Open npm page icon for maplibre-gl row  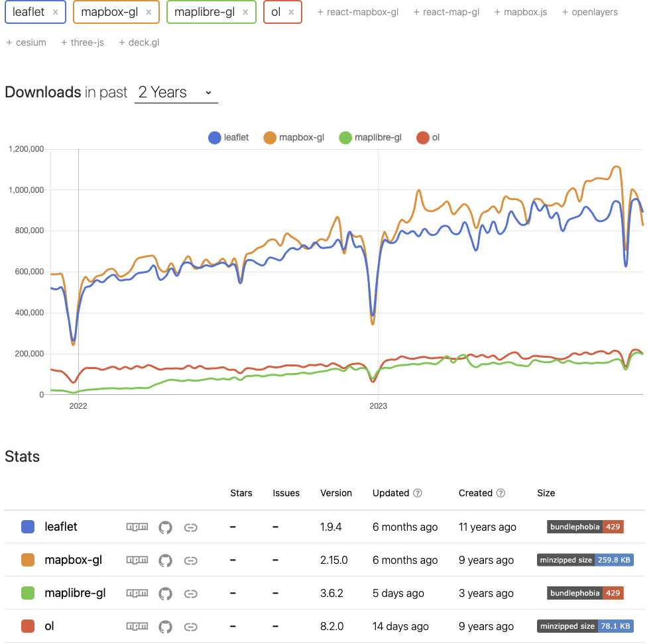137,593
